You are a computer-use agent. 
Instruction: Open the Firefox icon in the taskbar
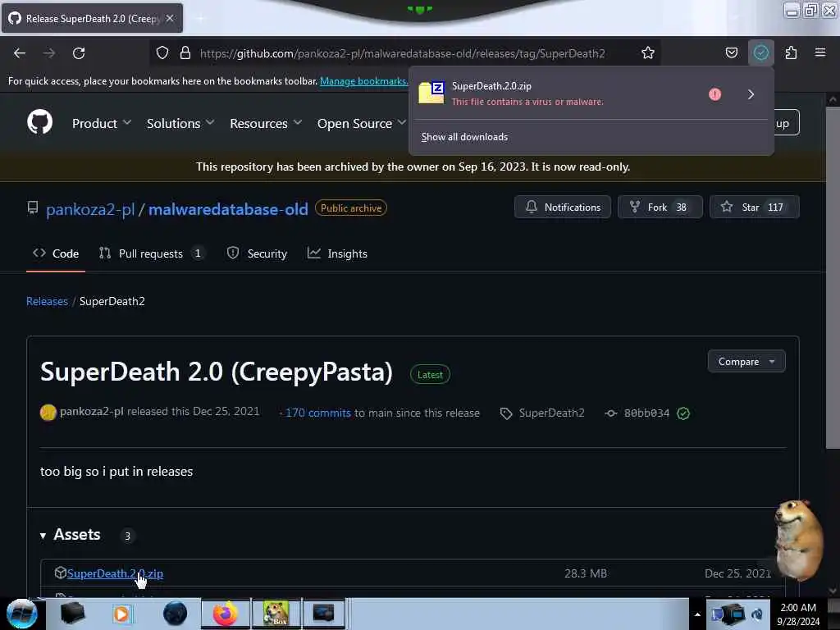[226, 614]
